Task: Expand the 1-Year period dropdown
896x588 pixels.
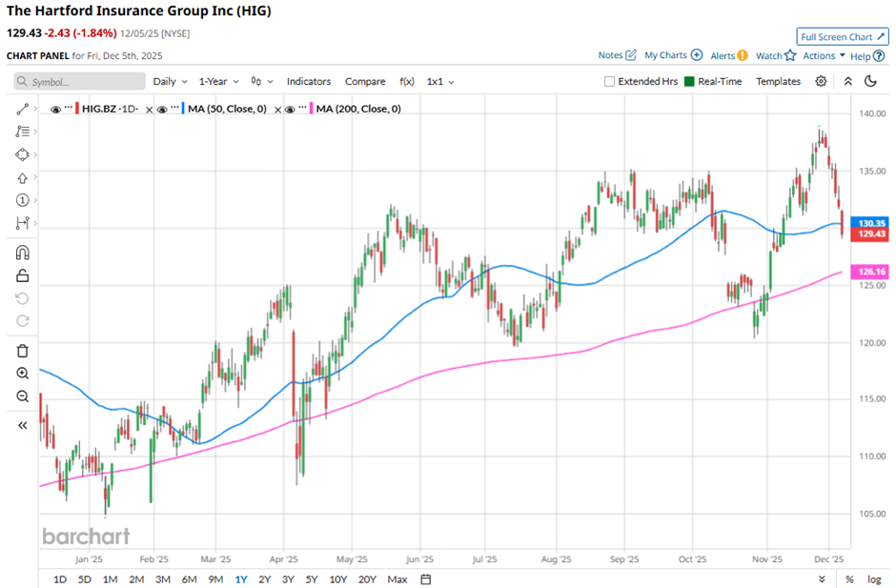Action: click(217, 82)
